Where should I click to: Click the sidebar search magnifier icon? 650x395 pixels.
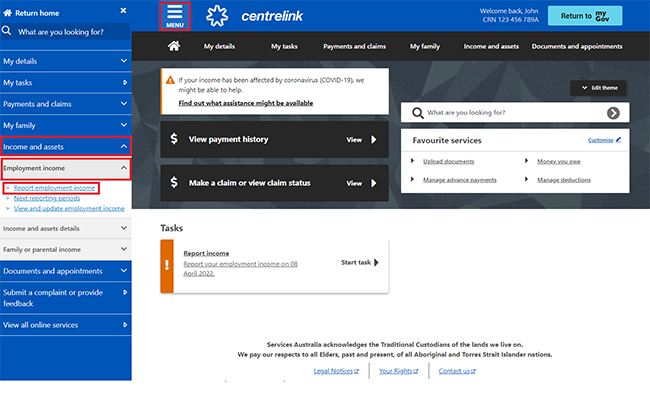pyautogui.click(x=7, y=31)
